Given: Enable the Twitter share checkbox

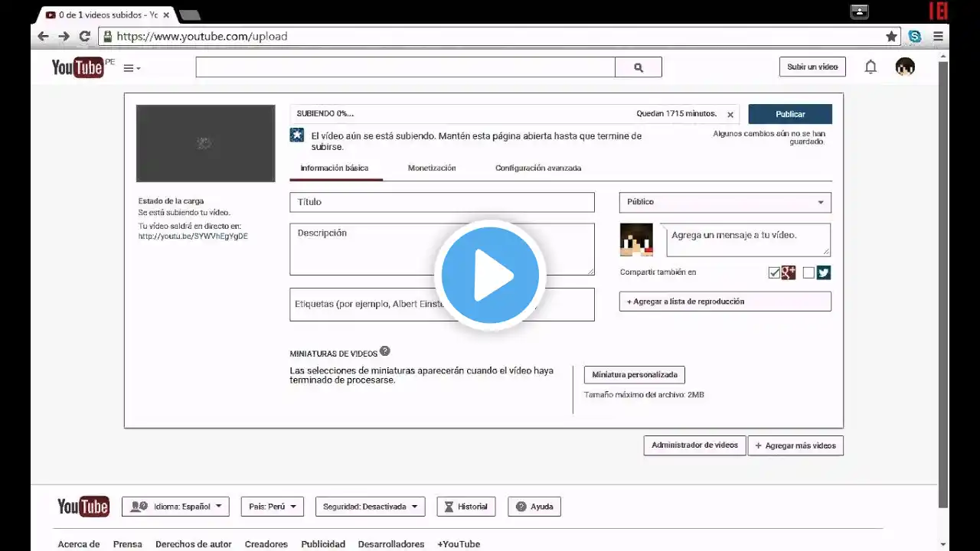Looking at the screenshot, I should coord(808,273).
